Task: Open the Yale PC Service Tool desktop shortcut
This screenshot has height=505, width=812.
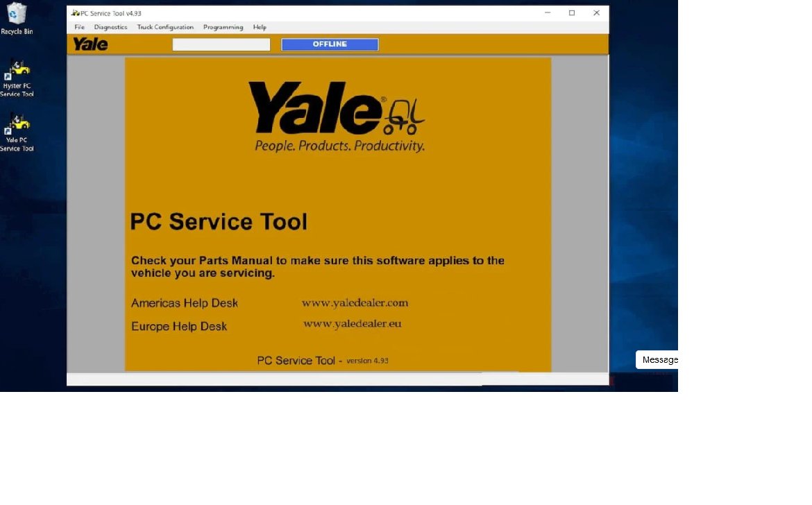Action: (17, 128)
